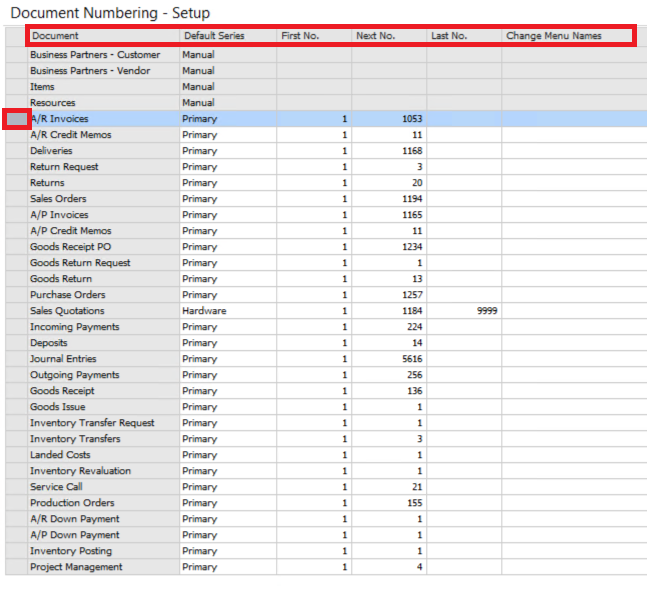
Task: Select the A/R Invoices row header
Action: (16, 119)
